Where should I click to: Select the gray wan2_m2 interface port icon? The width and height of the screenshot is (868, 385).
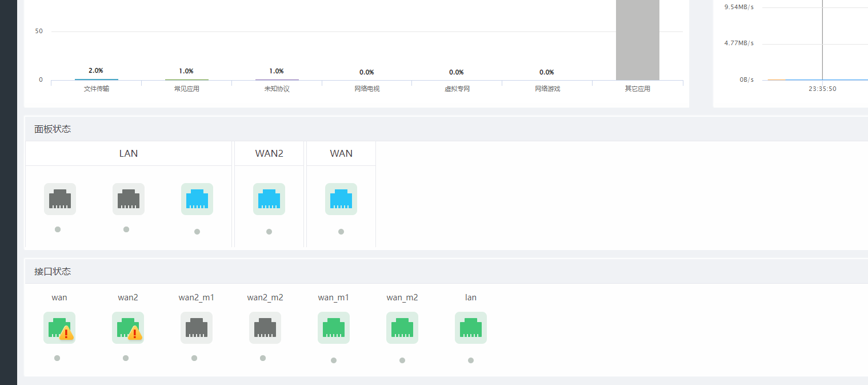click(265, 328)
